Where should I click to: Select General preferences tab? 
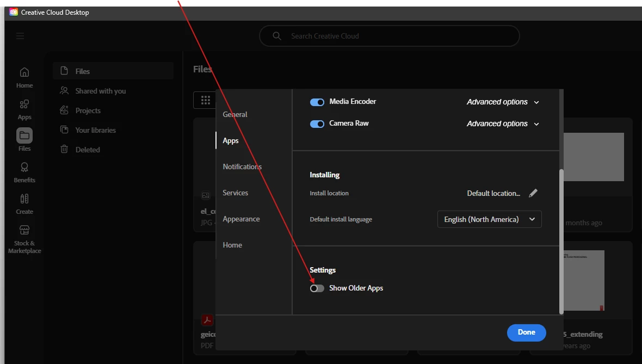(x=235, y=114)
